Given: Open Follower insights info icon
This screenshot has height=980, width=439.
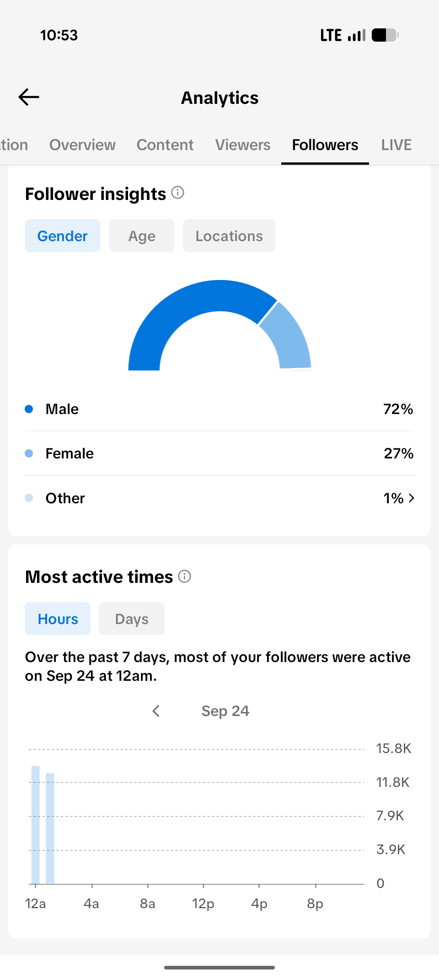Looking at the screenshot, I should click(x=178, y=193).
